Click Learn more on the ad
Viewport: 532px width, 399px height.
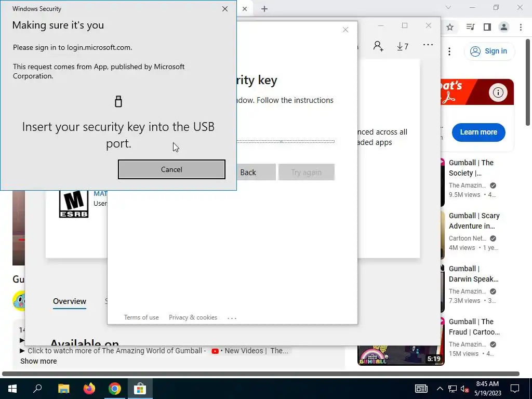click(x=478, y=132)
